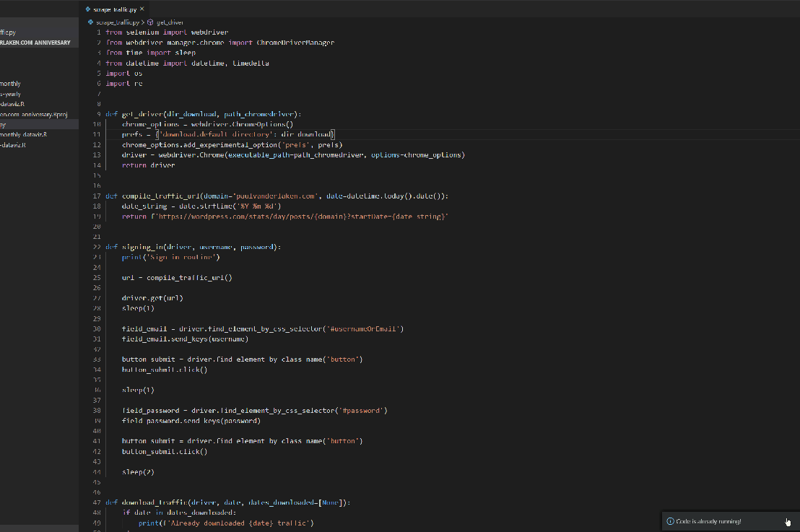Click 'field_email.send_keys(username)' on line 31
This screenshot has width=800, height=532.
pyautogui.click(x=186, y=339)
